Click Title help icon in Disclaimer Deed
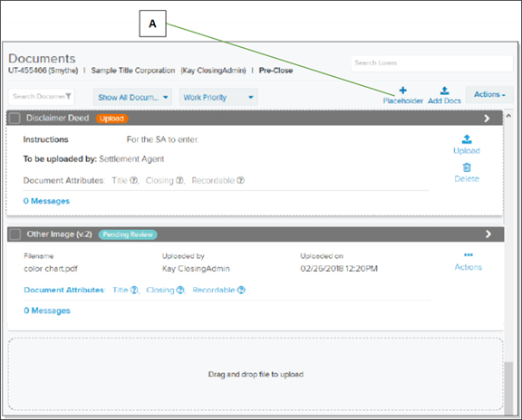This screenshot has width=522, height=420. point(134,180)
